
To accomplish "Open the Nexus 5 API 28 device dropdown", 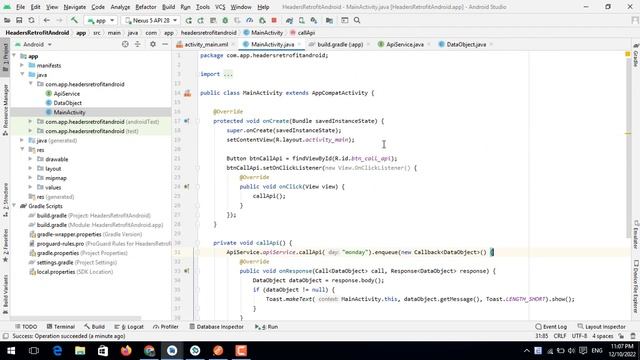I will pos(151,20).
